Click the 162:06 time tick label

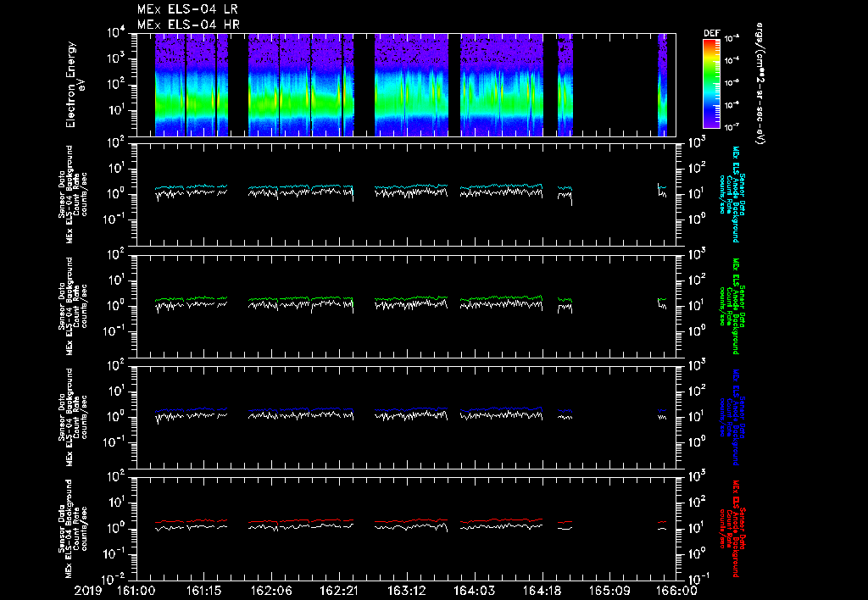click(271, 591)
